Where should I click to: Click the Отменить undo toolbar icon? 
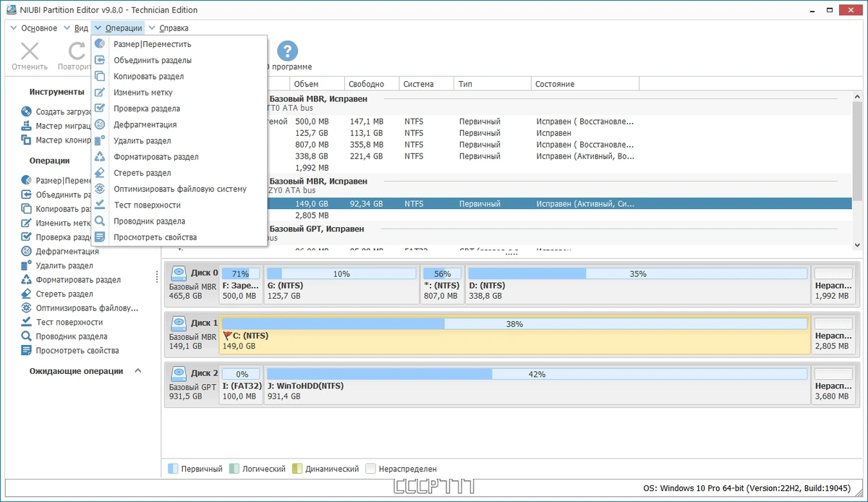(30, 51)
